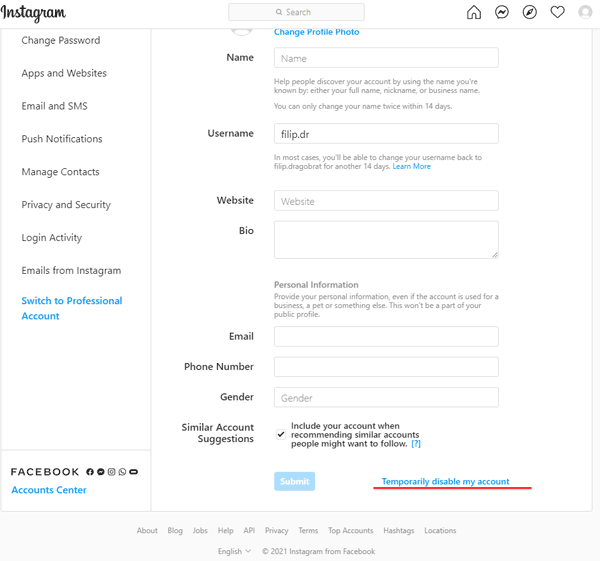Image resolution: width=600 pixels, height=561 pixels.
Task: Open the Gender selection field
Action: pos(386,398)
